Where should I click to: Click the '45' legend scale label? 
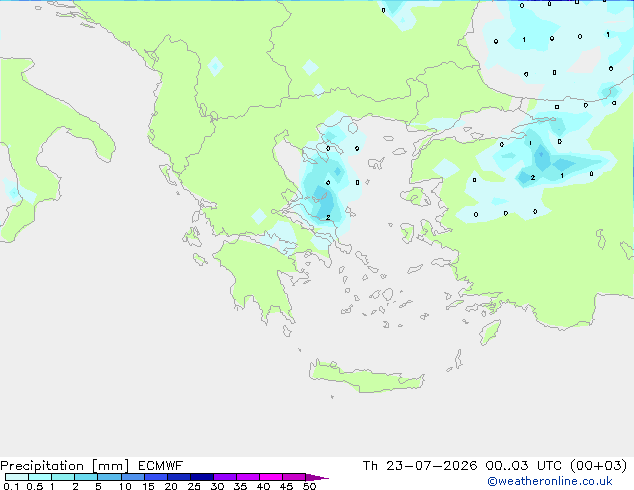point(286,486)
